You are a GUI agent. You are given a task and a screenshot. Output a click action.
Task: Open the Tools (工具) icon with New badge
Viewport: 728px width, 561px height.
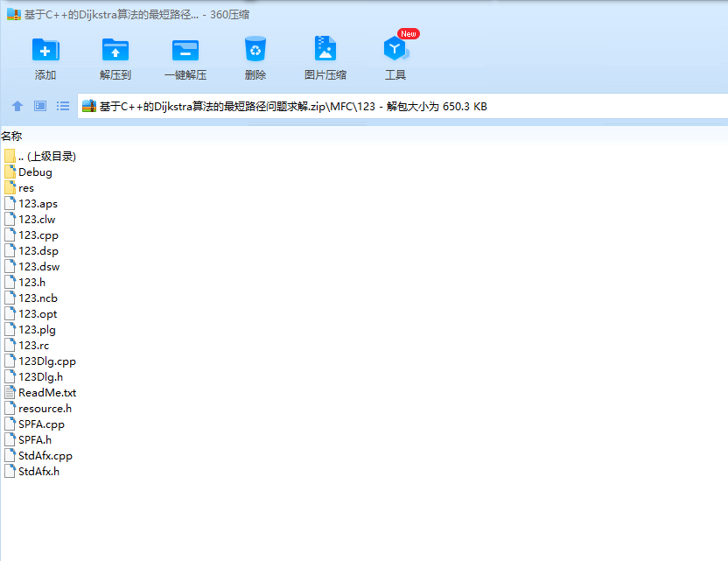click(x=396, y=48)
